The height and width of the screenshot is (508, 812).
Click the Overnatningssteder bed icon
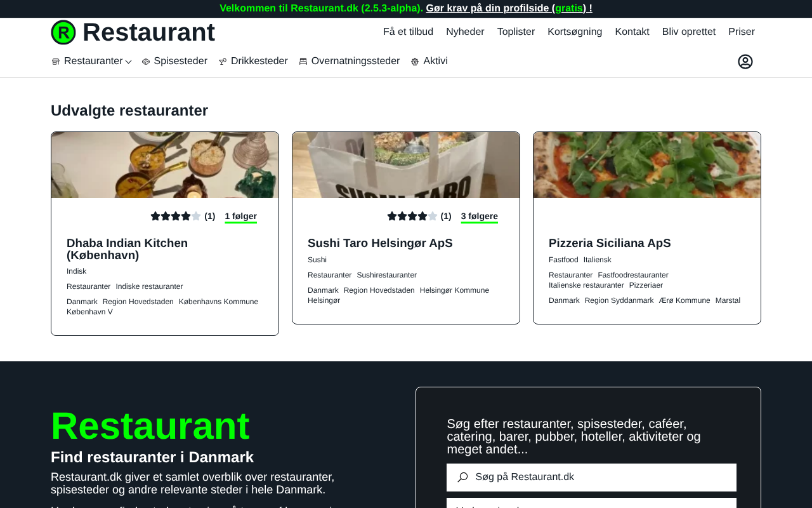303,62
